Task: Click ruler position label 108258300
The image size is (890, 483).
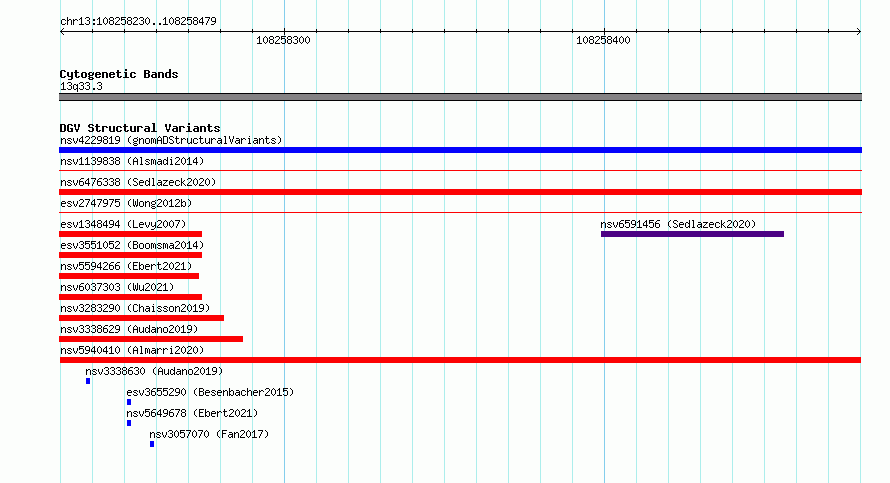Action: pyautogui.click(x=283, y=40)
